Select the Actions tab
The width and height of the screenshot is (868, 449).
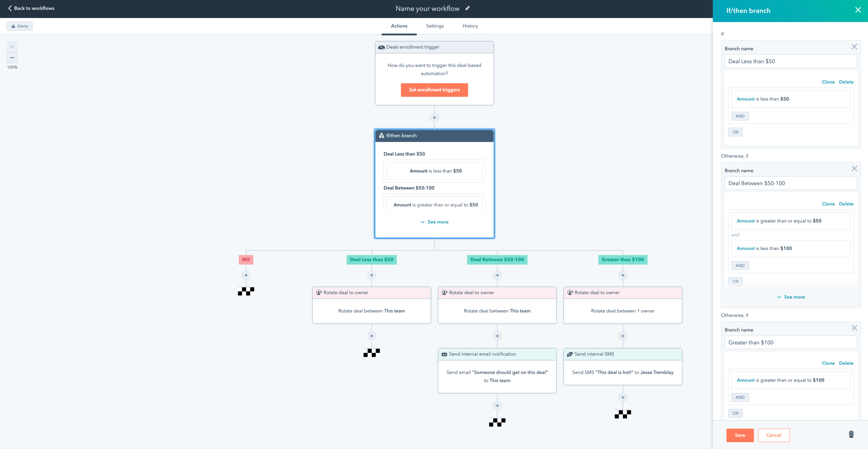[399, 26]
